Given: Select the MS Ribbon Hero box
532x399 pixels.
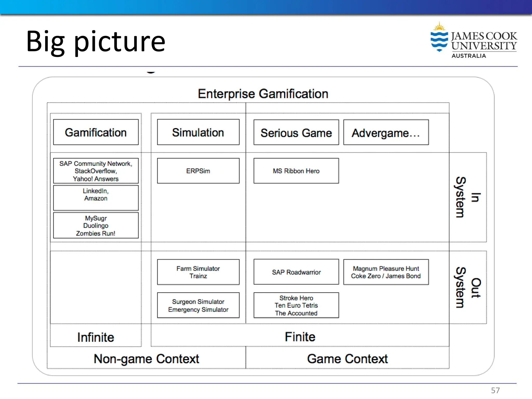Looking at the screenshot, I should pyautogui.click(x=296, y=171).
